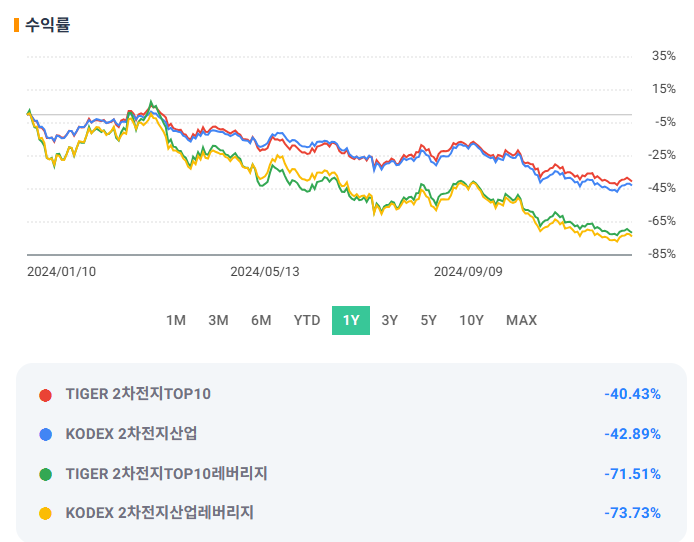Click green dot for TIGER 2차전지TOP10레버리지
This screenshot has width=694, height=542.
click(46, 474)
